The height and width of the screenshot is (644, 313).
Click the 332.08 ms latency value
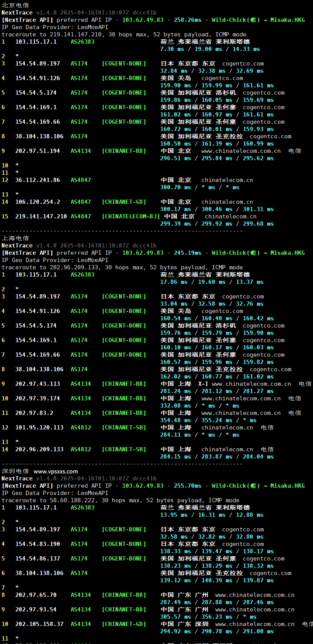[175, 406]
